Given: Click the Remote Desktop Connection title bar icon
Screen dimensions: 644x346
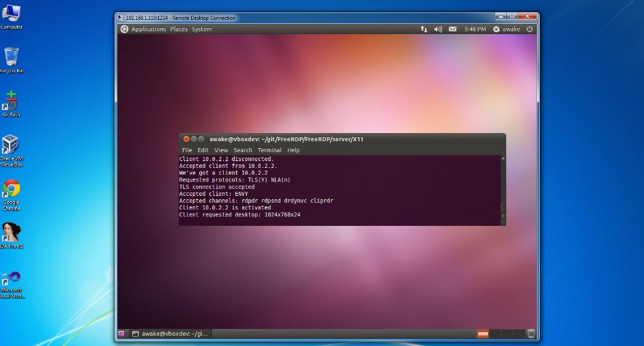Looking at the screenshot, I should coord(120,18).
